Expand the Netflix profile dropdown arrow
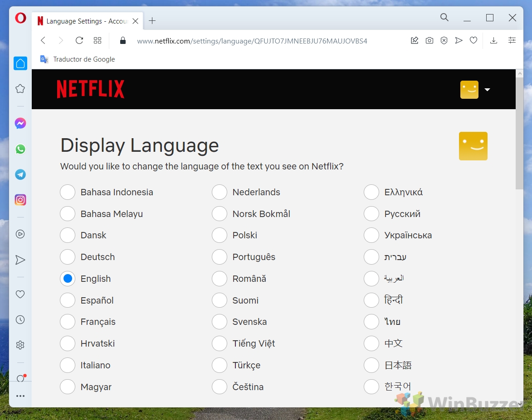 [488, 90]
